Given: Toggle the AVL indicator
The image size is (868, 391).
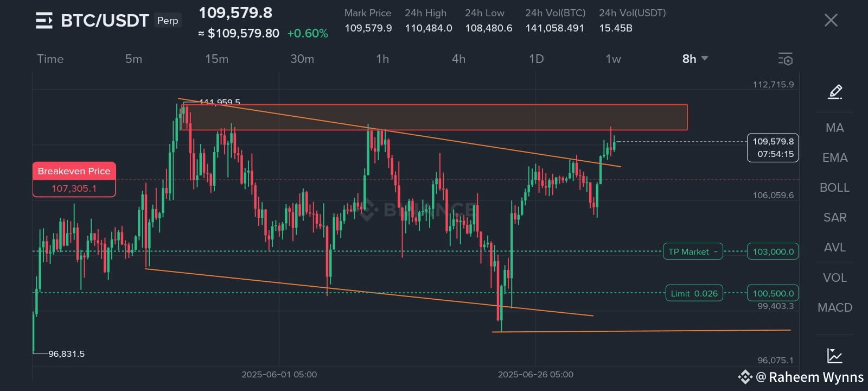Looking at the screenshot, I should click(834, 247).
